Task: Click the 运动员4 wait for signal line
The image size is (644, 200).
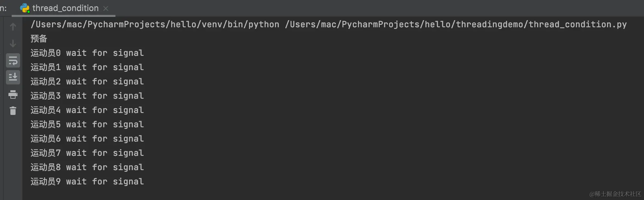Action: coord(87,110)
